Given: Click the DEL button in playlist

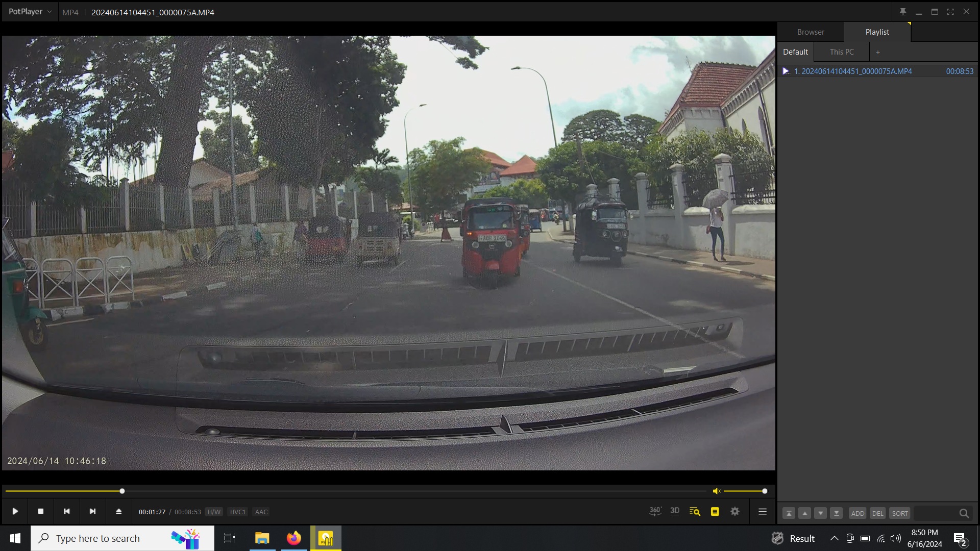Looking at the screenshot, I should point(877,513).
